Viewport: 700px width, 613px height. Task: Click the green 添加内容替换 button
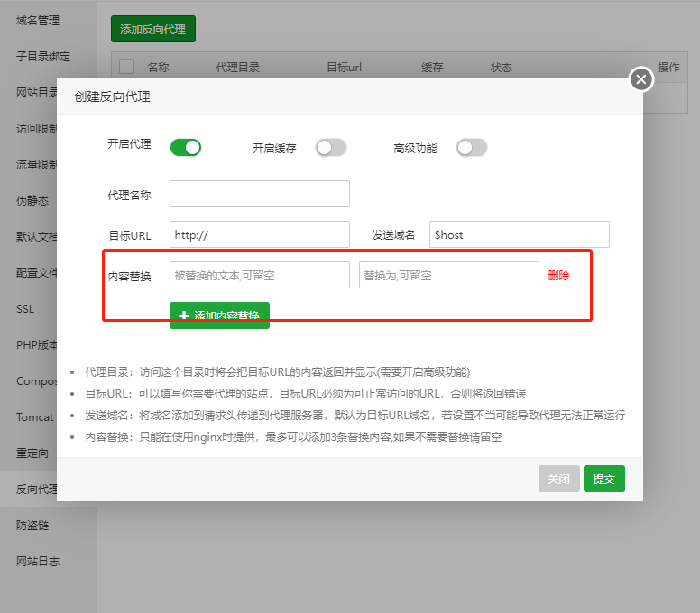(219, 316)
